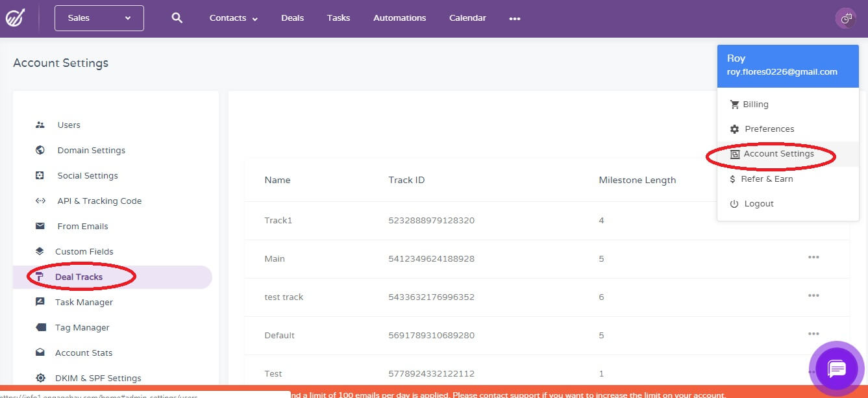Open the EngageBay logo home icon
This screenshot has width=868, height=398.
click(x=15, y=18)
